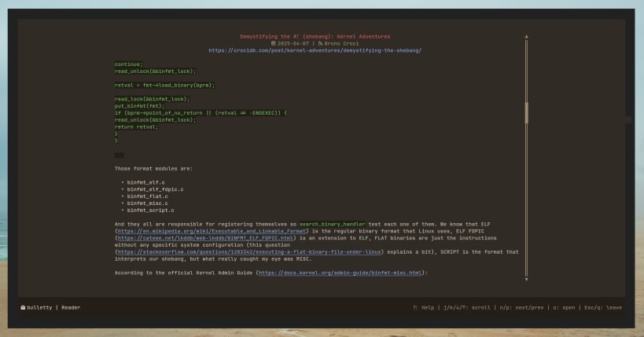Viewport: 644px width, 337px height.
Task: Click the article title Demystifying the #! (shebang)
Action: pos(315,37)
